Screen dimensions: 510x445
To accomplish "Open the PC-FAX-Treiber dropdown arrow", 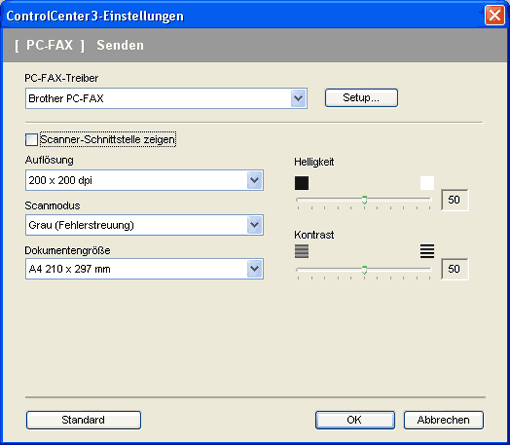I will click(x=298, y=98).
